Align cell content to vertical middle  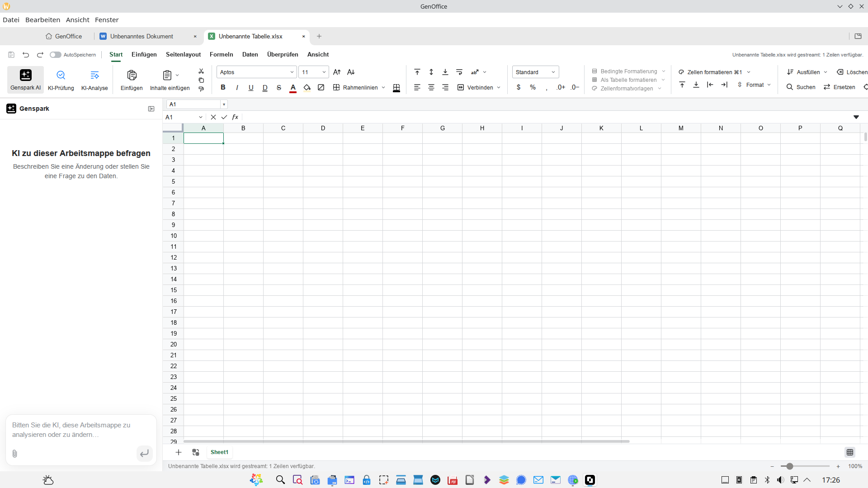click(x=431, y=72)
